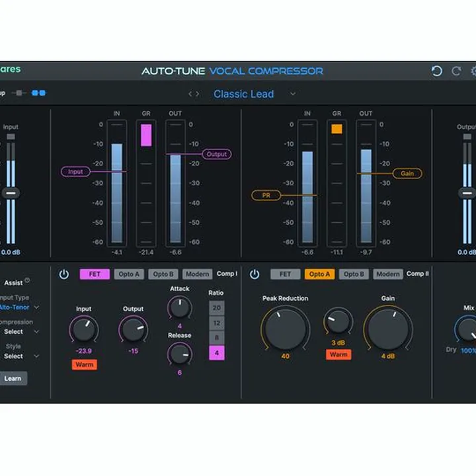Click the Release knob
The height and width of the screenshot is (476, 476).
[x=180, y=354]
